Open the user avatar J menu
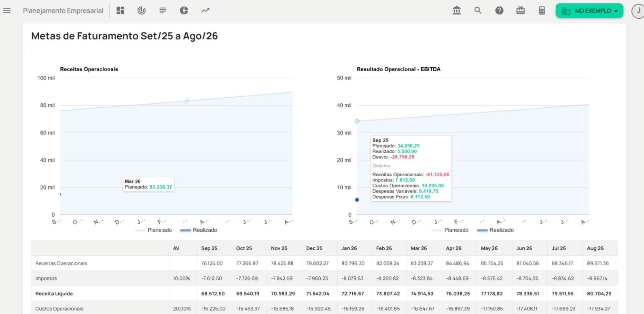This screenshot has height=314, width=644. [638, 11]
